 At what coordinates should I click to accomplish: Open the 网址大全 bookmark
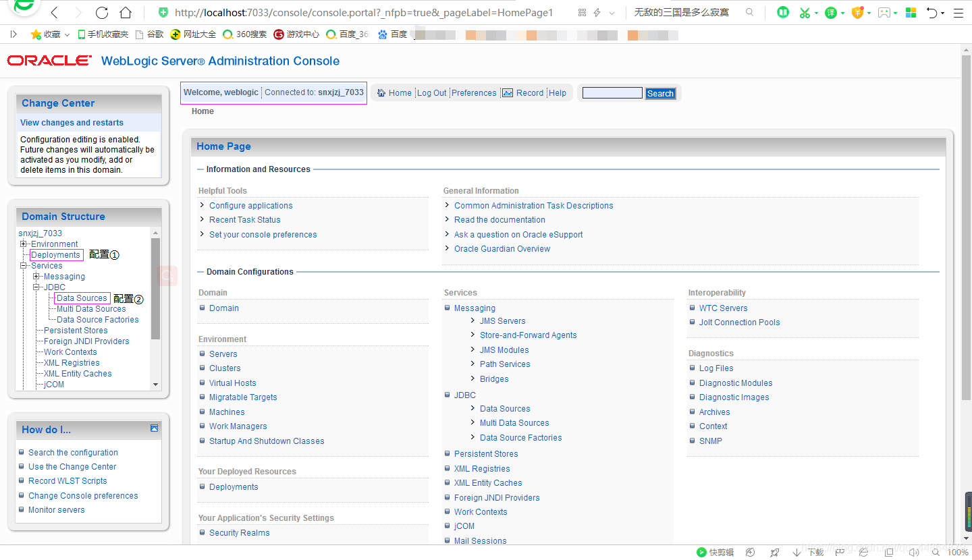coord(193,34)
